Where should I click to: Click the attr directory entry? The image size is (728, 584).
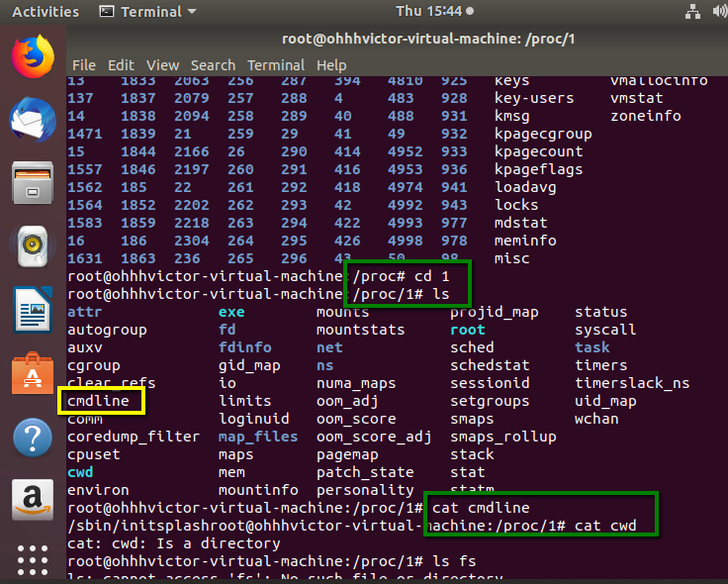click(84, 312)
